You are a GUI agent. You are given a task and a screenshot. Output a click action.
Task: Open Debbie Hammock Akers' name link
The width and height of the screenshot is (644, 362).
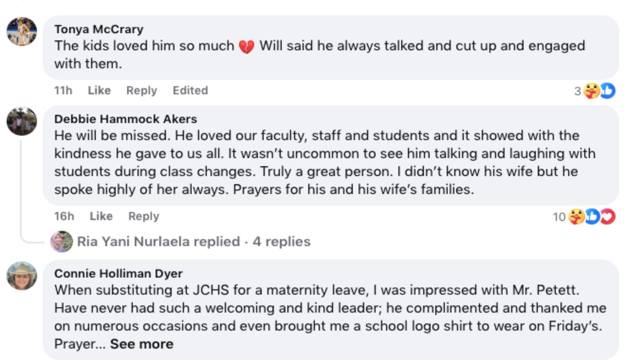coord(126,119)
